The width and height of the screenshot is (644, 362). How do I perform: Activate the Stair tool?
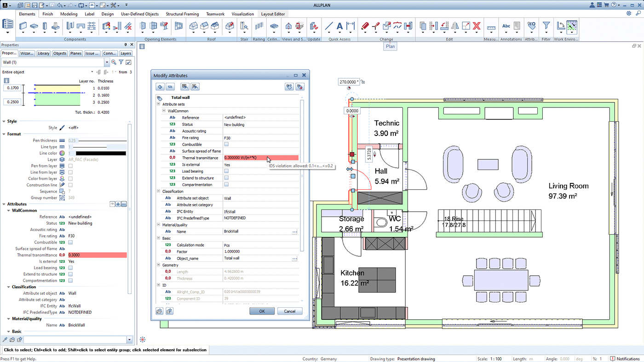click(x=244, y=27)
